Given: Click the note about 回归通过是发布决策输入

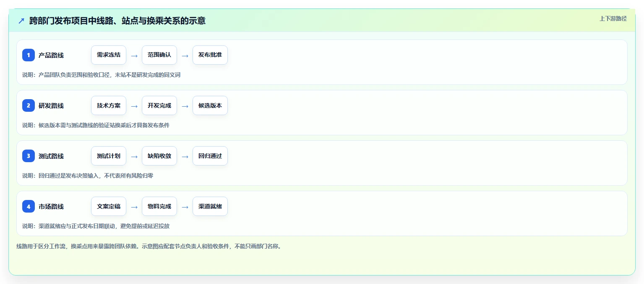Looking at the screenshot, I should [x=88, y=176].
